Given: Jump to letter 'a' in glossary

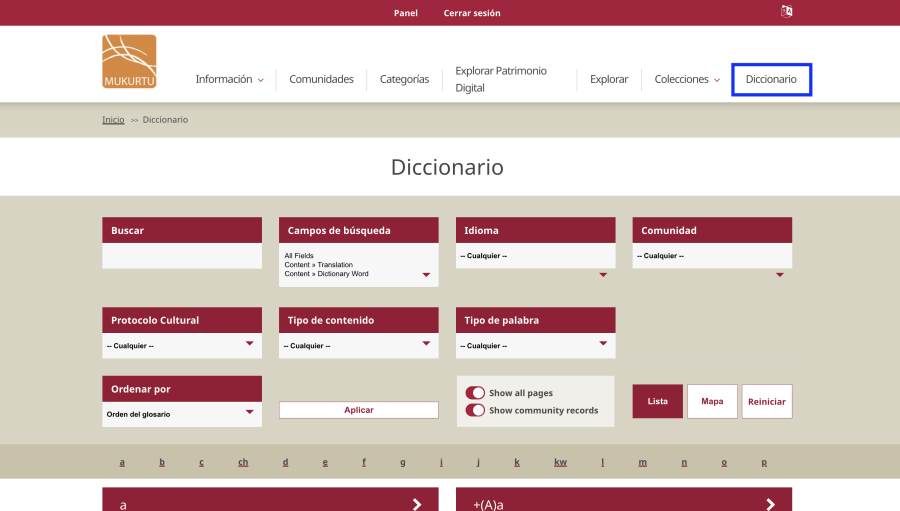Looking at the screenshot, I should [122, 462].
